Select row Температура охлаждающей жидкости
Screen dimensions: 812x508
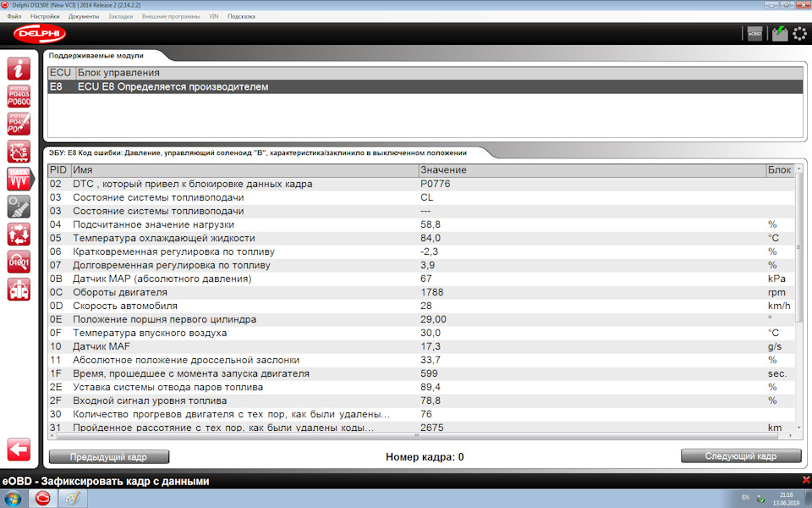click(x=421, y=238)
